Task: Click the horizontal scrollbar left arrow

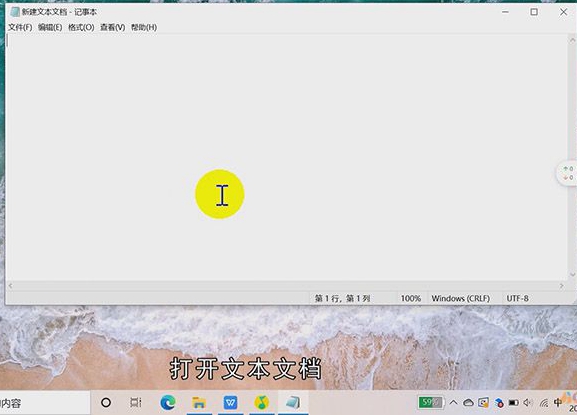Action: pyautogui.click(x=10, y=285)
